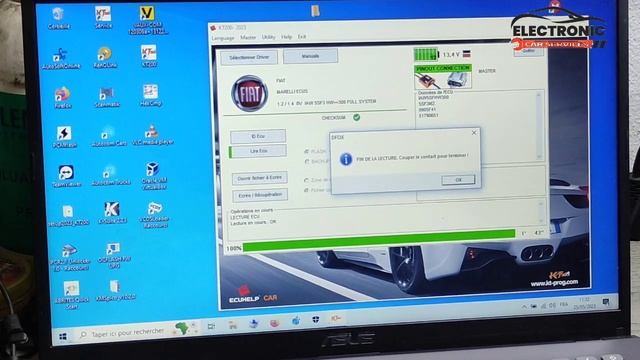
Task: Show hidden system tray icons
Action: (524, 307)
